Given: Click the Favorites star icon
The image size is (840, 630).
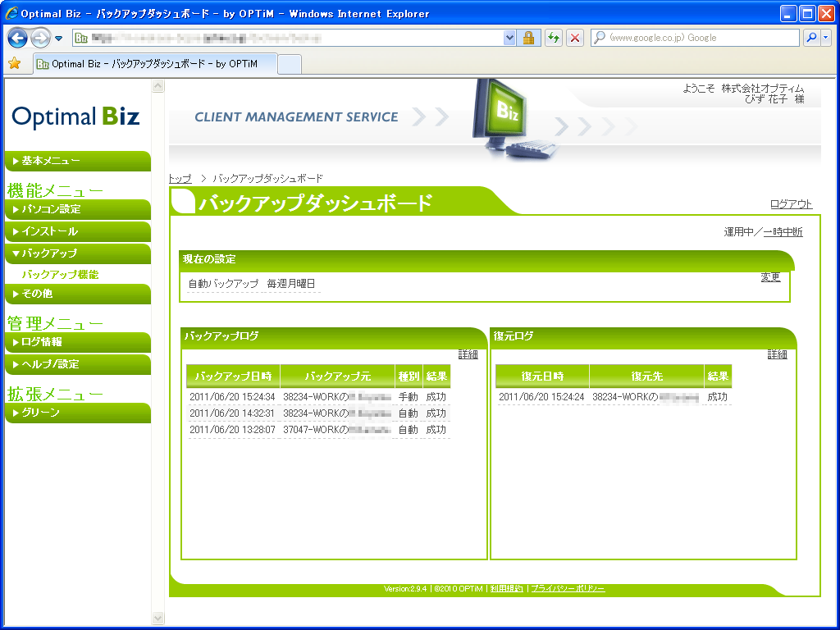Looking at the screenshot, I should [x=14, y=63].
